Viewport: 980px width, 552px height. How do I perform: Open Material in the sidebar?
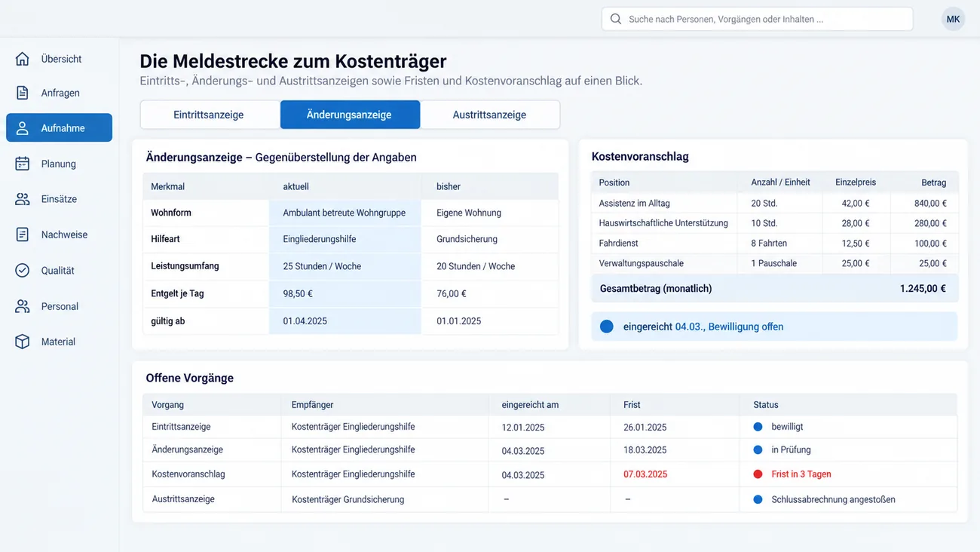(x=59, y=342)
